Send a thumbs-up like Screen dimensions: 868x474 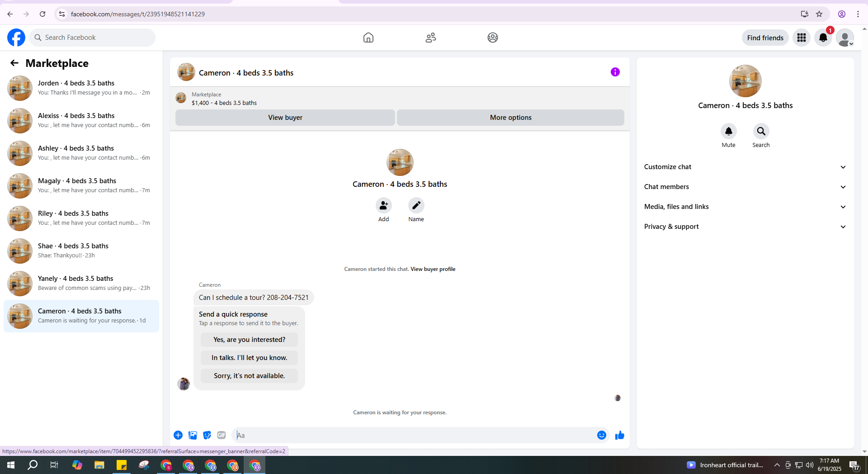(620, 435)
